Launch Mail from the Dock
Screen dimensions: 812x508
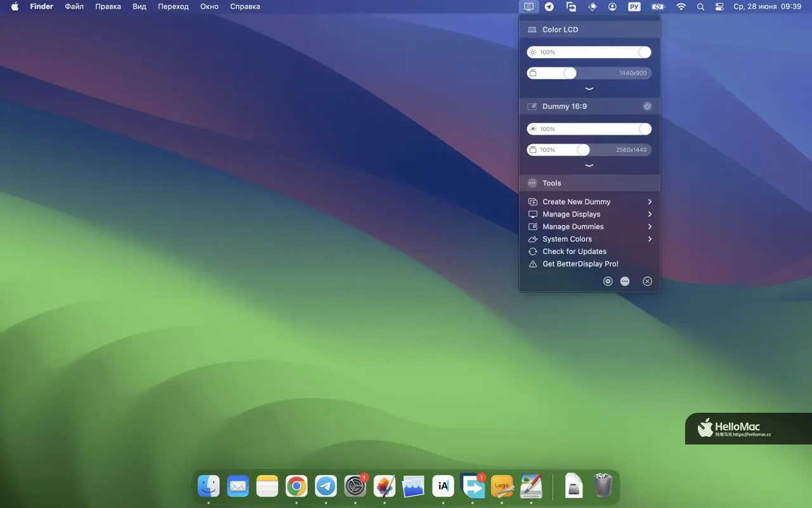tap(238, 486)
